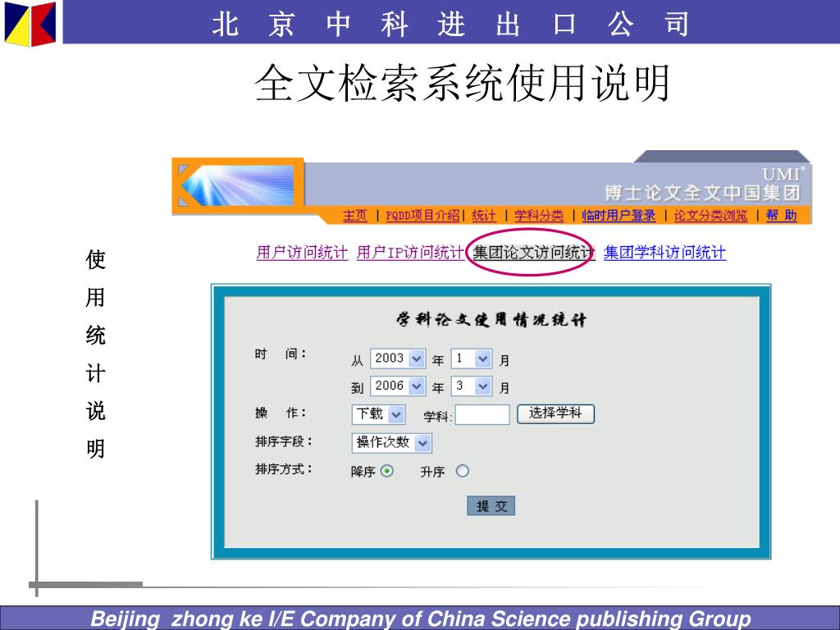Open the 论文分类浏览 link
This screenshot has width=840, height=630.
(710, 216)
